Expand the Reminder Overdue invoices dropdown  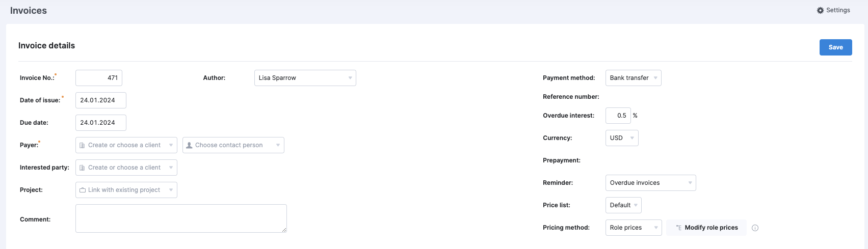click(651, 183)
